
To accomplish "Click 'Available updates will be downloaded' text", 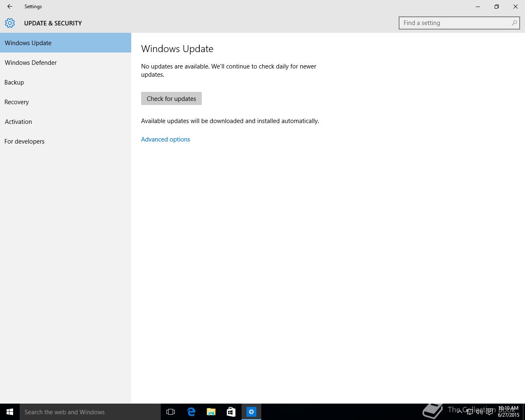I will coord(230,121).
